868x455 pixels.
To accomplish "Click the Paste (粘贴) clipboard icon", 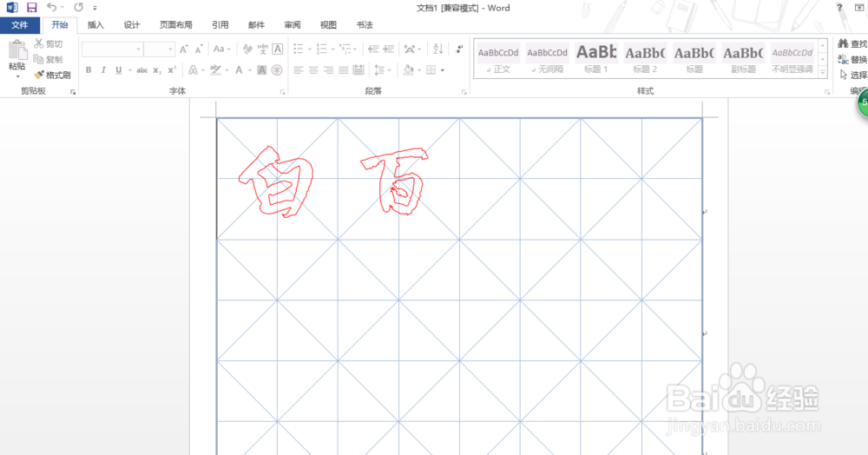I will tap(17, 51).
